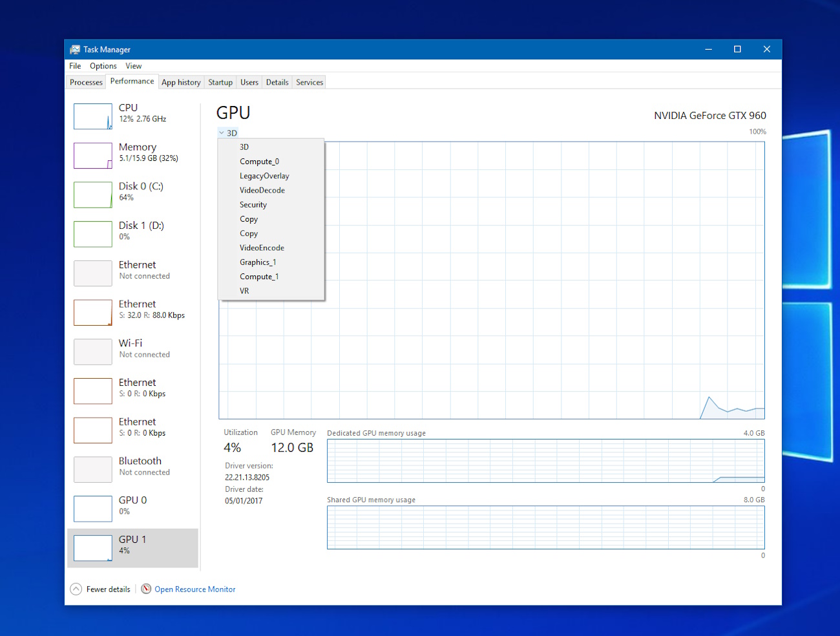Click the NVIDIA GeForce GTX 960 label
This screenshot has height=636, width=840.
coord(710,116)
